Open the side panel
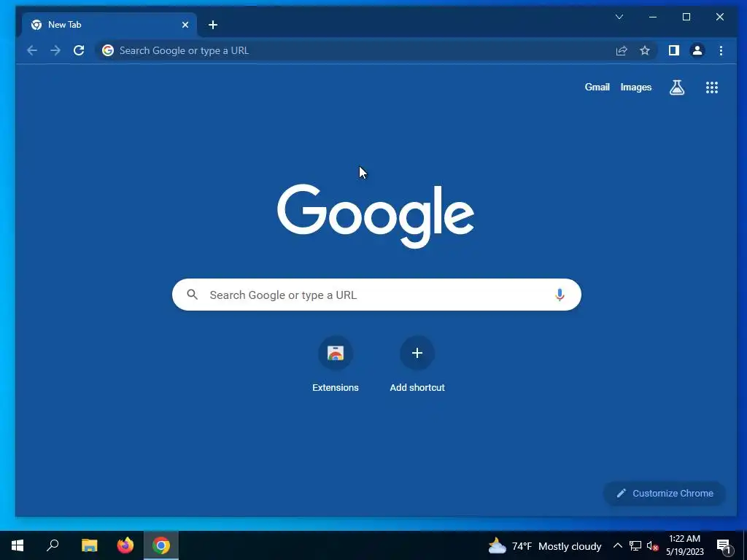 (x=673, y=50)
